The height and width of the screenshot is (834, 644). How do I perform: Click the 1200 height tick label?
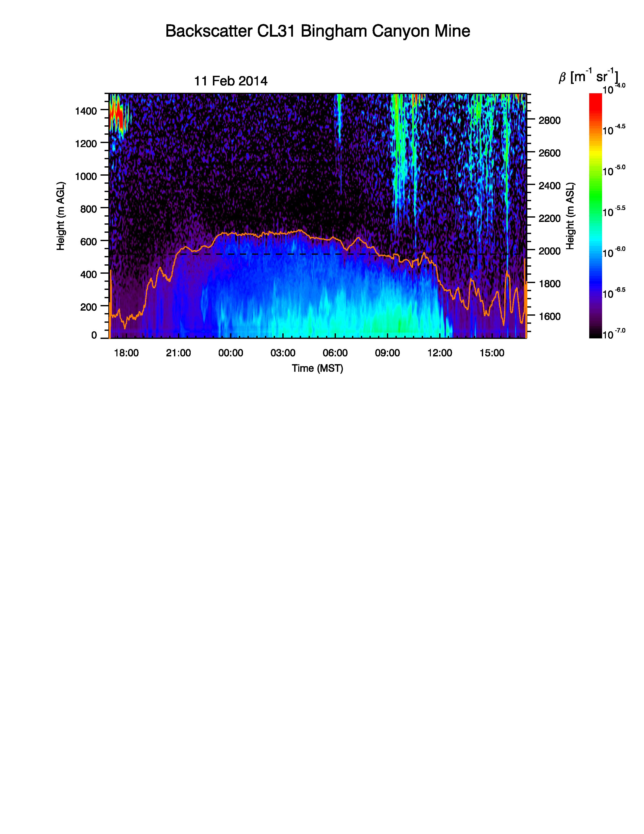coord(86,144)
